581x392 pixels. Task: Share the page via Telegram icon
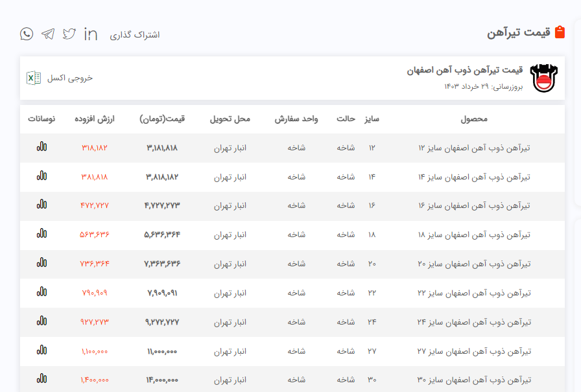click(x=48, y=34)
